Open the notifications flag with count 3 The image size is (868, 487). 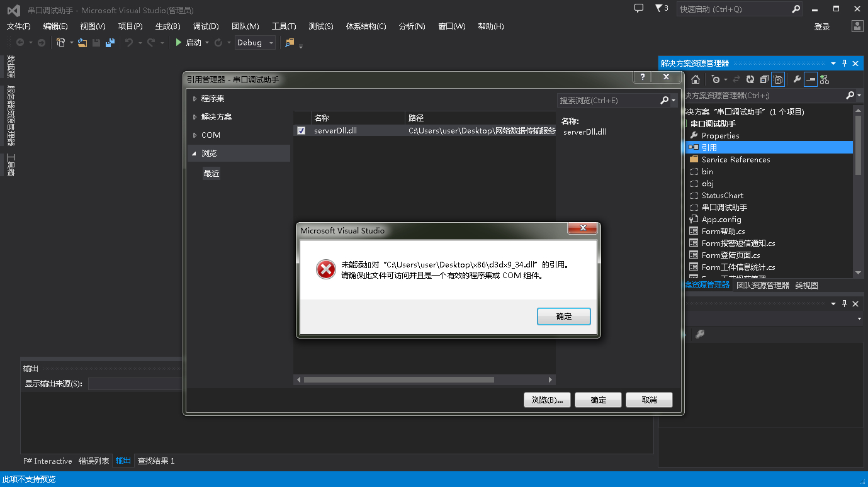click(662, 8)
